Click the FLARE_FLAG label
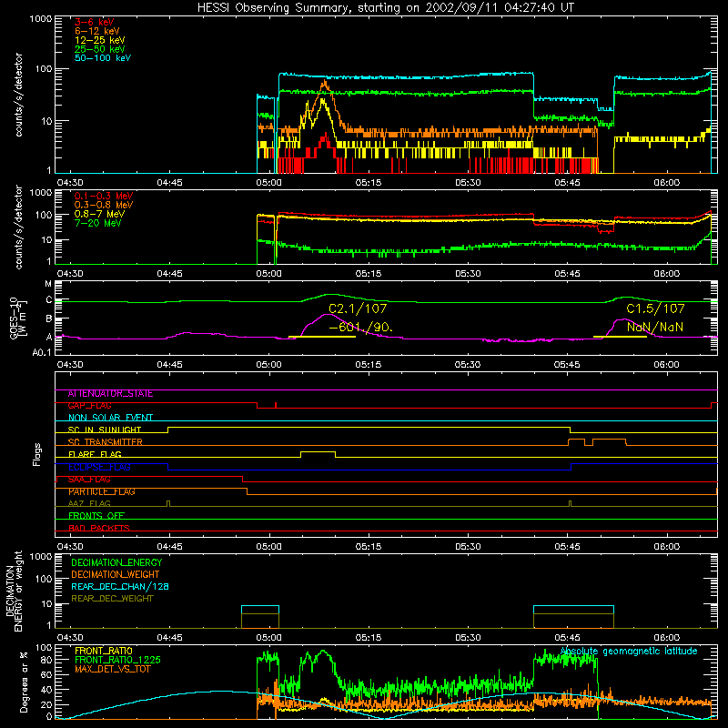728x728 pixels. (95, 454)
